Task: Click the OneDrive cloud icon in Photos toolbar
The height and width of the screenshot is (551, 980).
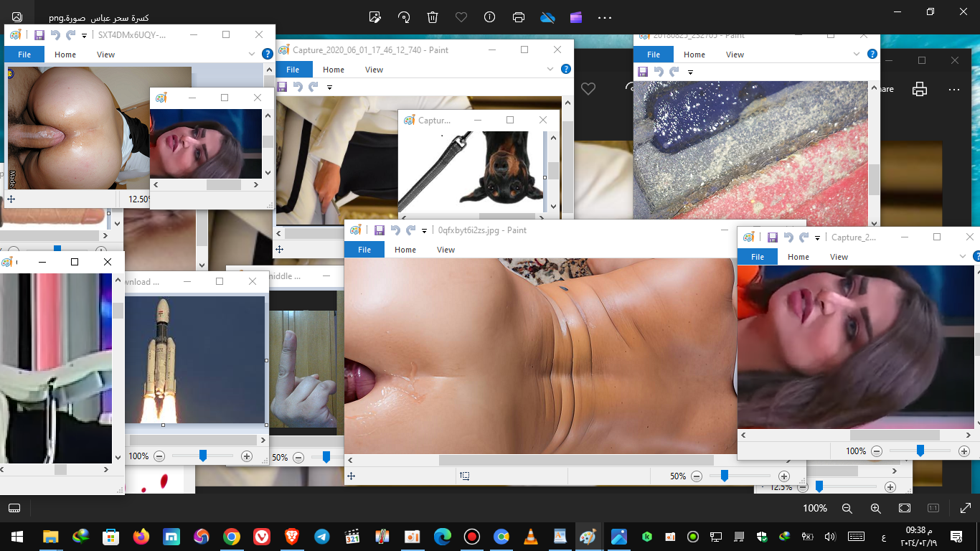Action: [x=547, y=17]
